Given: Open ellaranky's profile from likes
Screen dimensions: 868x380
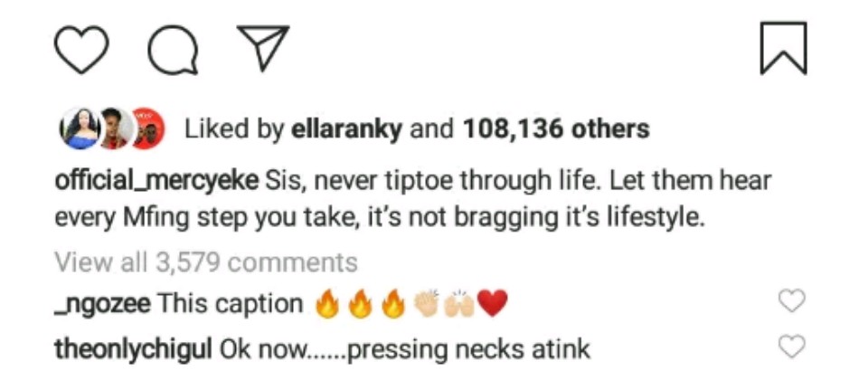Looking at the screenshot, I should (x=346, y=130).
